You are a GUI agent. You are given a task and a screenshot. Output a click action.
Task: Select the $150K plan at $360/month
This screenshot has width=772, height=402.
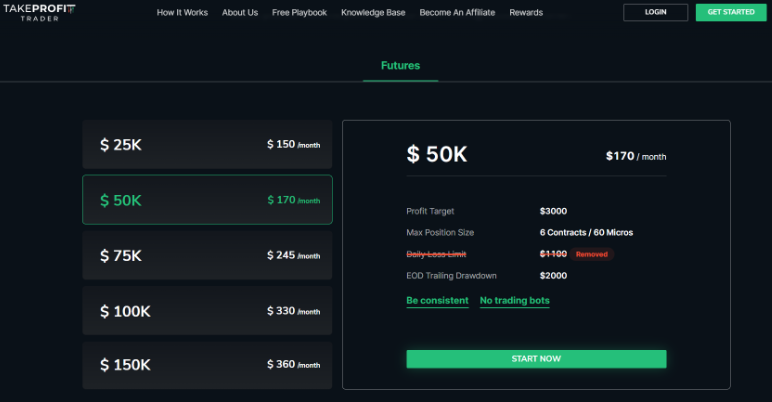point(207,365)
